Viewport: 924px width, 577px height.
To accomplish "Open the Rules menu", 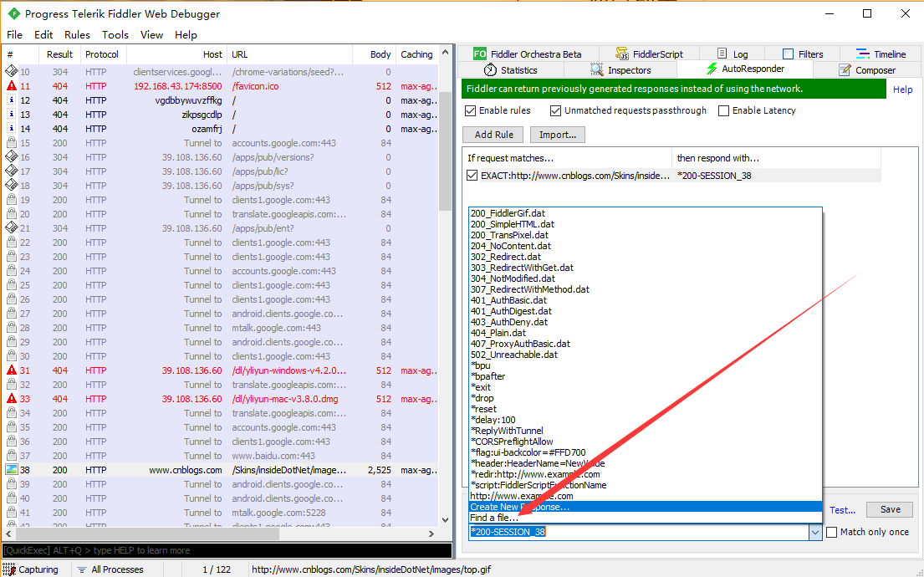I will point(77,35).
